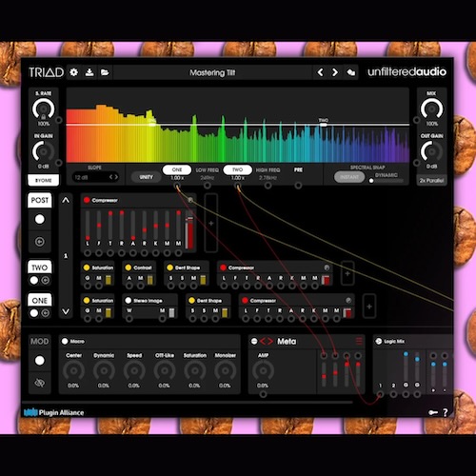Select the ONE tab in left sidebar
The image size is (476, 476).
click(x=40, y=301)
